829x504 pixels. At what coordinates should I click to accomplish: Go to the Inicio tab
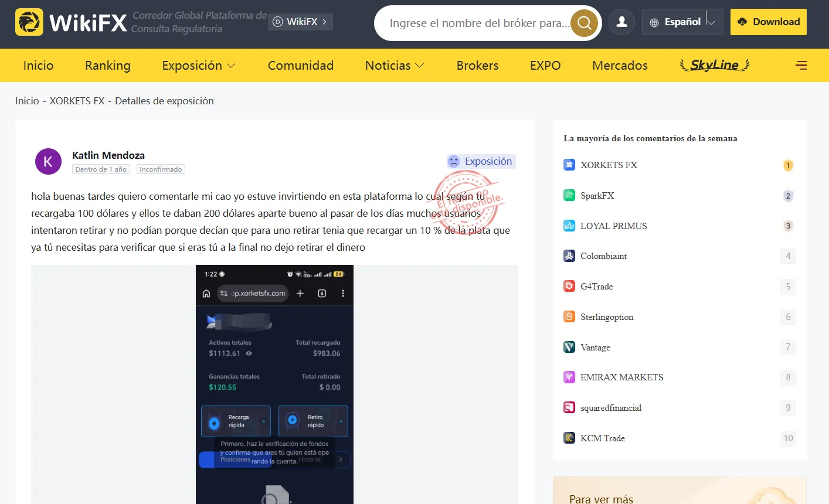[x=39, y=66]
